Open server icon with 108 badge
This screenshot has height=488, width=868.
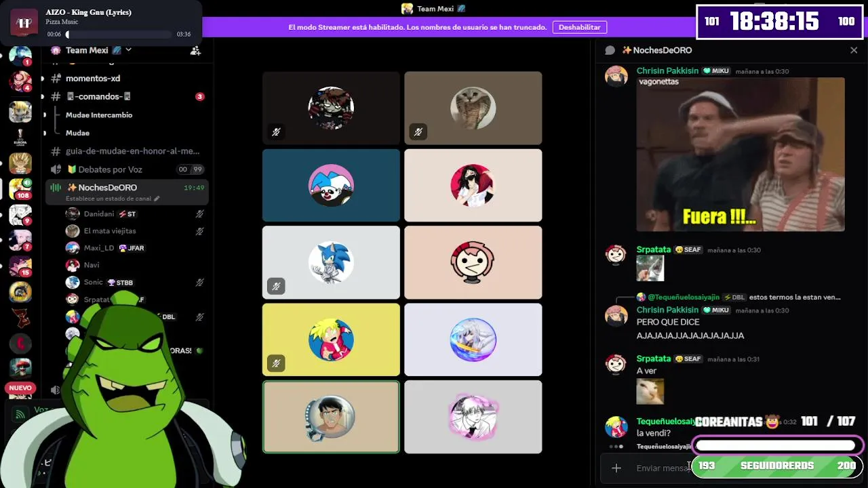coord(20,189)
